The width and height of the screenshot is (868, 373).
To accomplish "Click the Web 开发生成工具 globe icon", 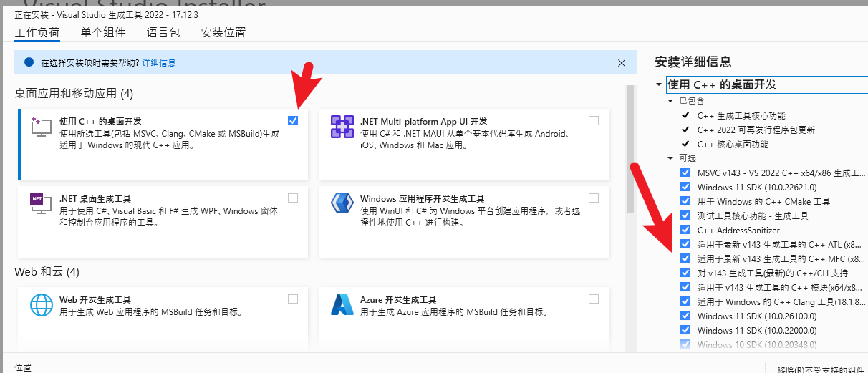I will tap(42, 304).
